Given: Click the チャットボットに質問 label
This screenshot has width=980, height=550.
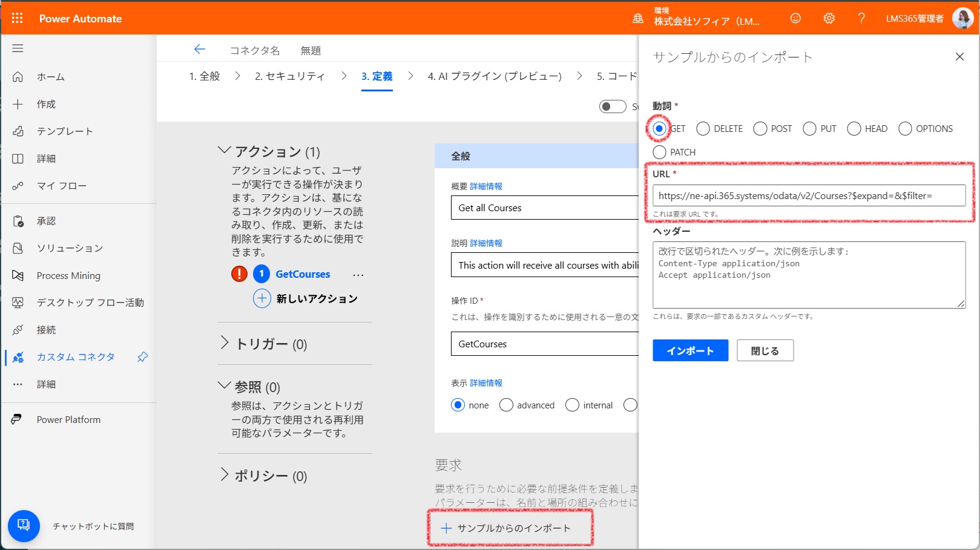Looking at the screenshot, I should click(x=93, y=526).
